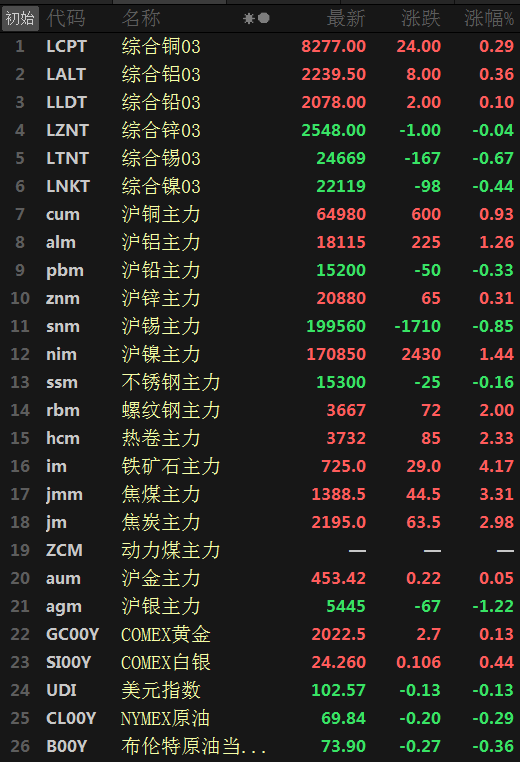Click the gear-like star icon in header
This screenshot has height=762, width=520.
point(248,18)
